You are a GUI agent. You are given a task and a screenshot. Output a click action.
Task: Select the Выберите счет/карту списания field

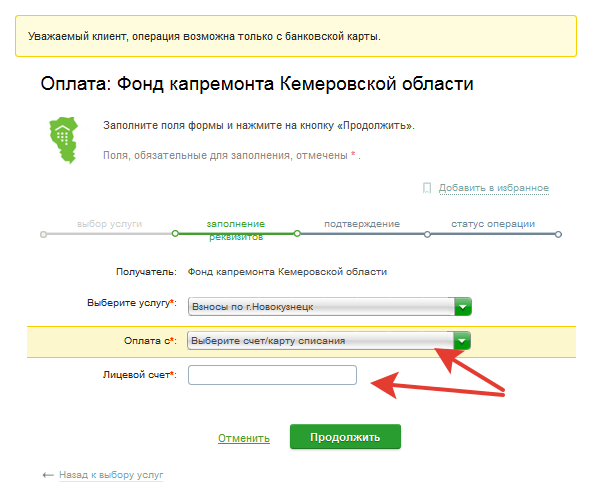click(x=329, y=341)
